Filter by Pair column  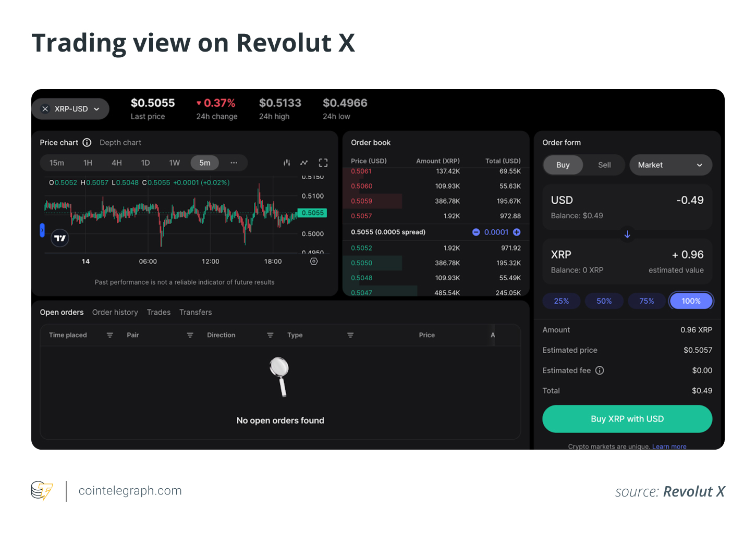(190, 335)
